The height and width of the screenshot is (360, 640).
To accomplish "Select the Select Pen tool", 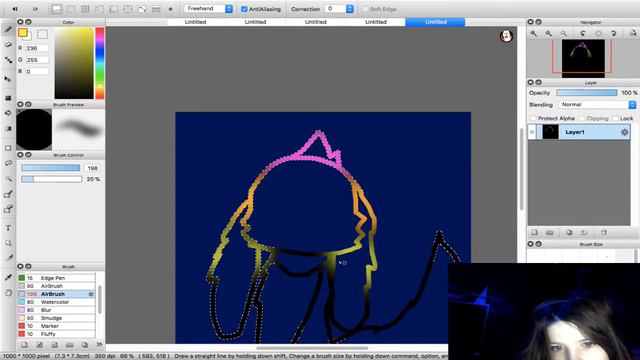I will (x=8, y=194).
